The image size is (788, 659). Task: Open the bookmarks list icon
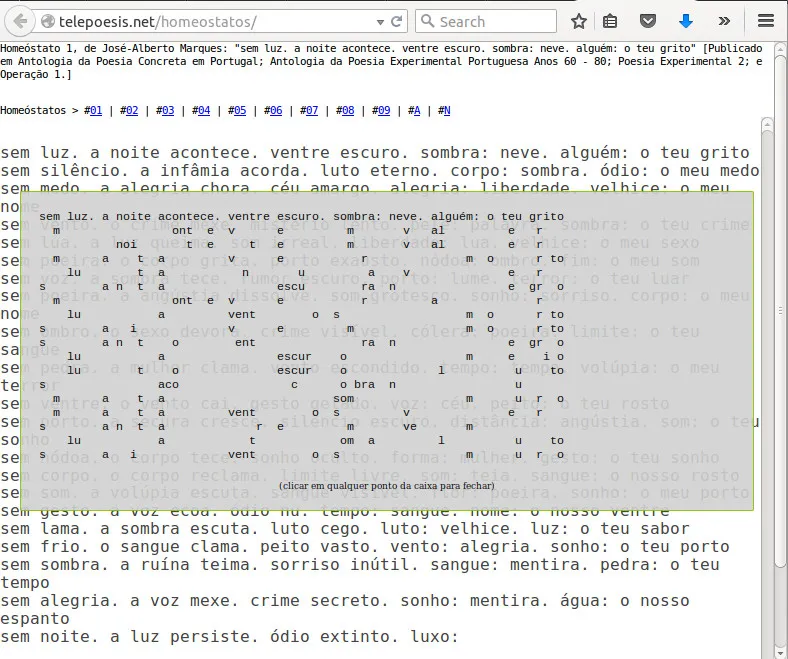click(610, 21)
